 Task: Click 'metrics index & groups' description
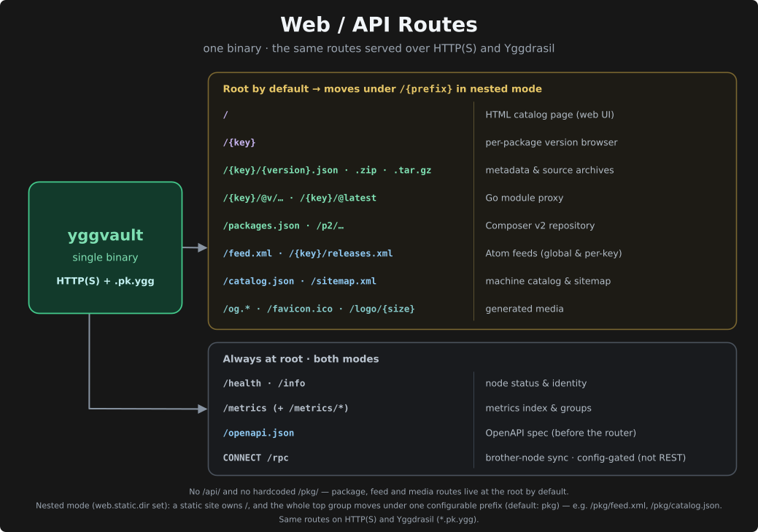(x=538, y=408)
